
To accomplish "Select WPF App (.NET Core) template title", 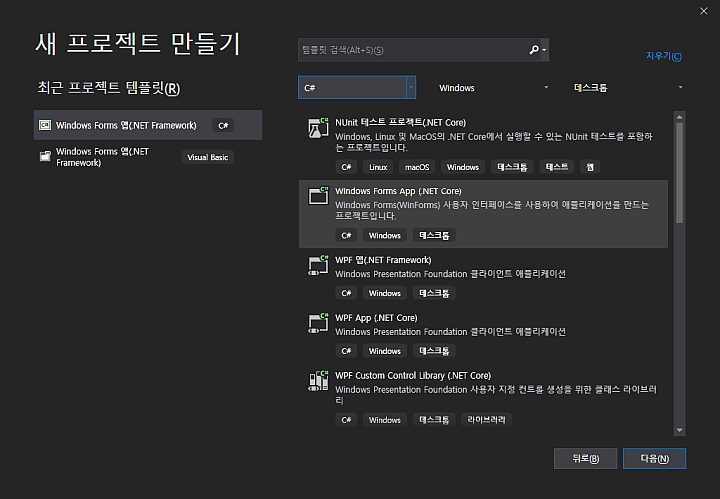I will coord(376,318).
